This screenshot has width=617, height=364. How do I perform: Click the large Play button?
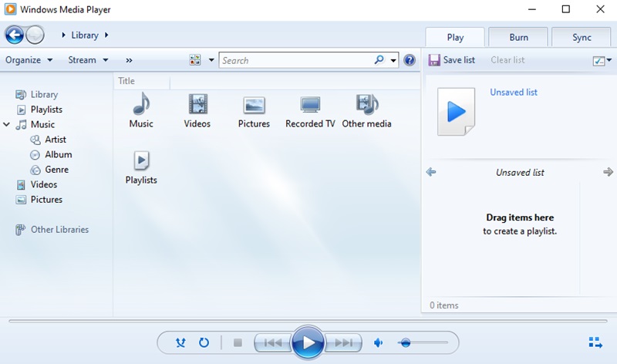point(308,342)
